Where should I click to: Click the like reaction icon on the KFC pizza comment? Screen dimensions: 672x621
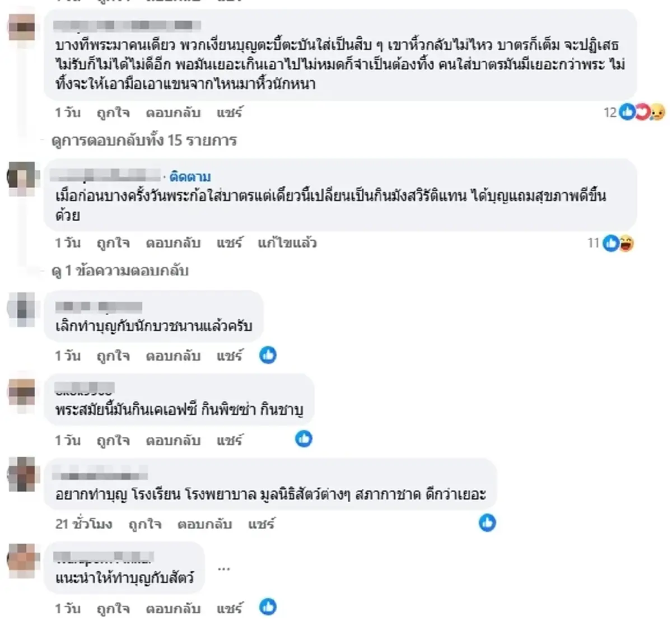tap(302, 440)
